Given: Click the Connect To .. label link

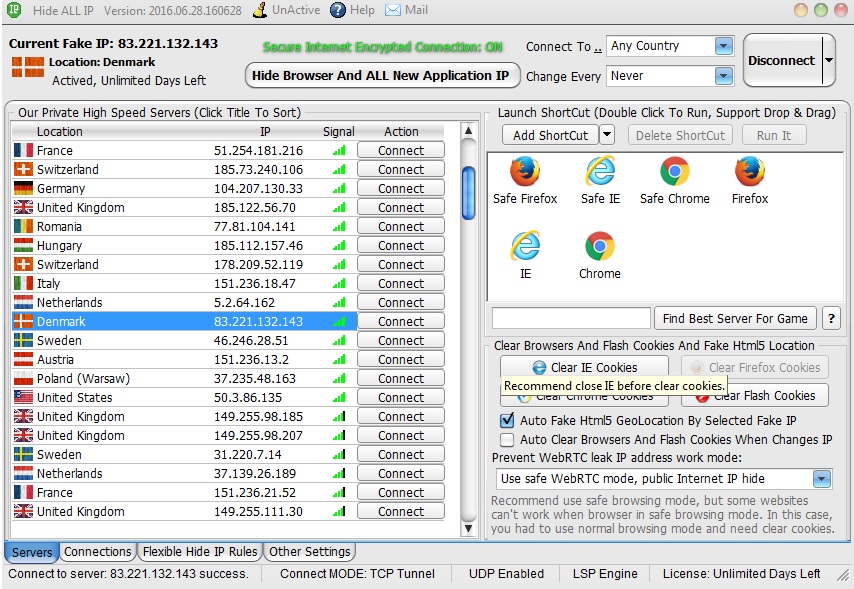Looking at the screenshot, I should click(x=564, y=47).
